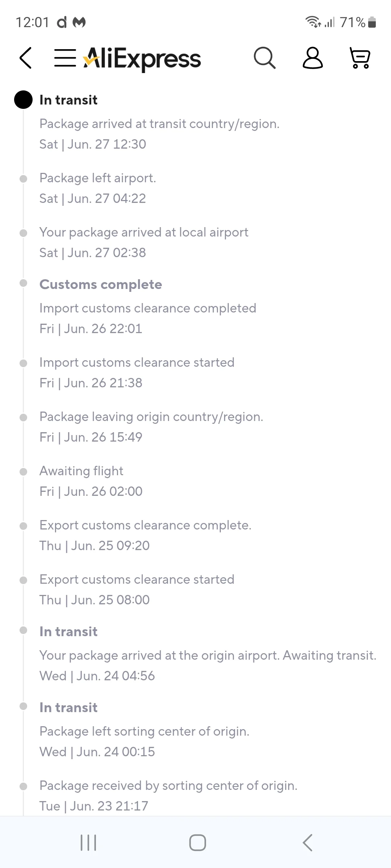Tap the AliExpress logo
391x868 pixels.
pos(142,59)
